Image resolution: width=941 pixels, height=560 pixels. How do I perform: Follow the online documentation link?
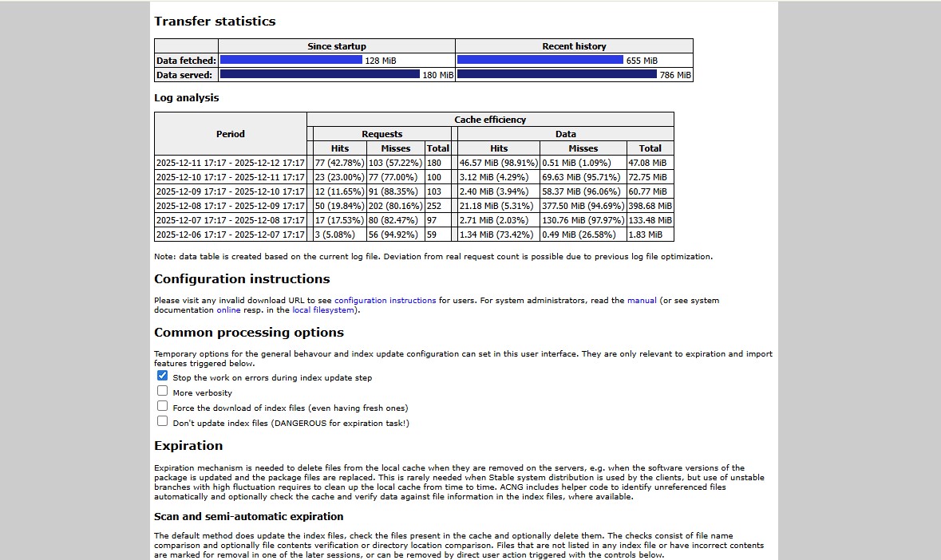point(228,310)
